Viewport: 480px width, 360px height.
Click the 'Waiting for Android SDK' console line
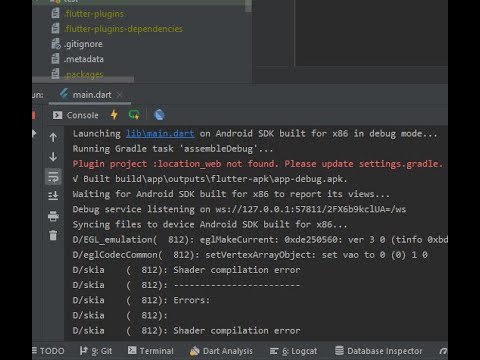pos(231,194)
